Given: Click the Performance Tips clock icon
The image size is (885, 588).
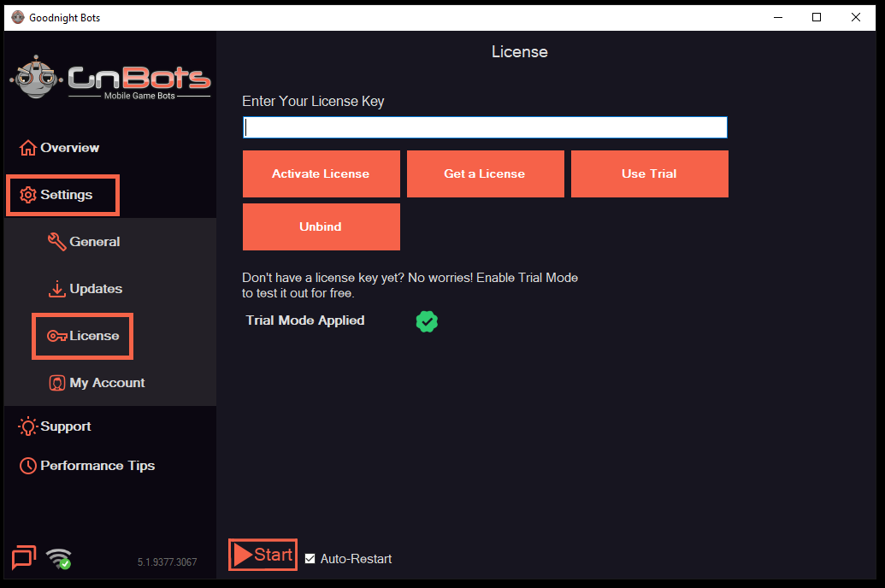Looking at the screenshot, I should pos(27,466).
